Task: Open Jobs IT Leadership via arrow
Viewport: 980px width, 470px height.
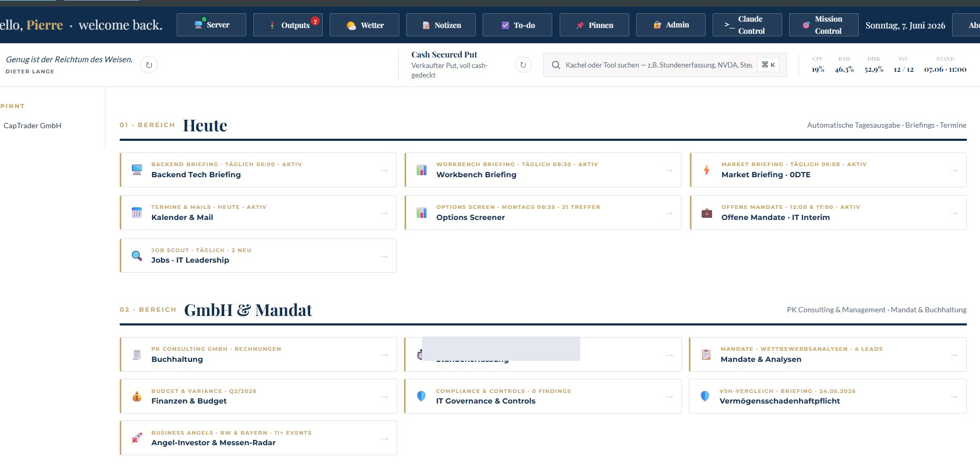Action: [x=384, y=256]
